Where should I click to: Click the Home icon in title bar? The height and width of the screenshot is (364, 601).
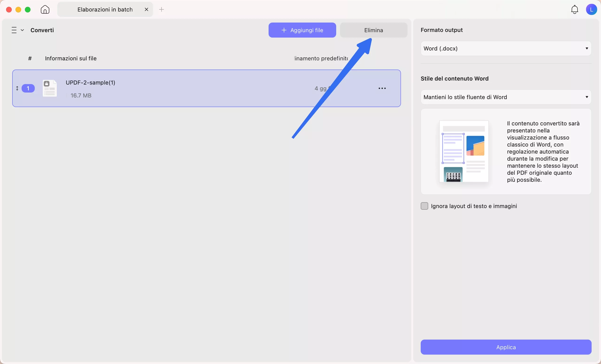(x=45, y=10)
